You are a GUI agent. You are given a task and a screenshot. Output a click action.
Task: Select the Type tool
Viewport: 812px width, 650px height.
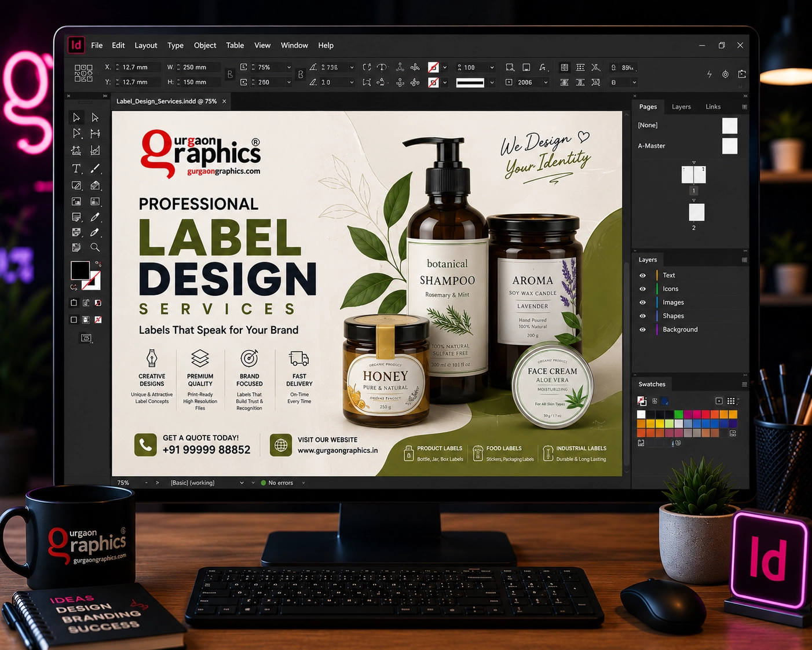coord(76,169)
